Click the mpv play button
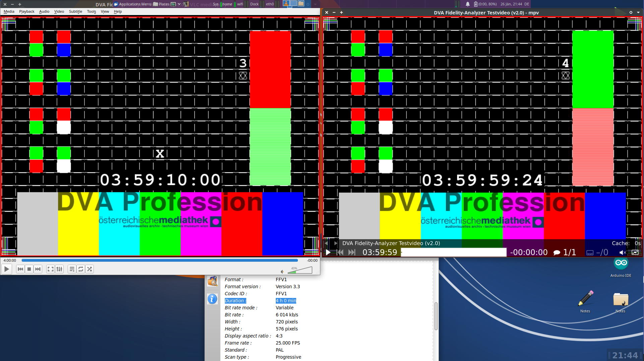This screenshot has width=644, height=361. point(328,252)
